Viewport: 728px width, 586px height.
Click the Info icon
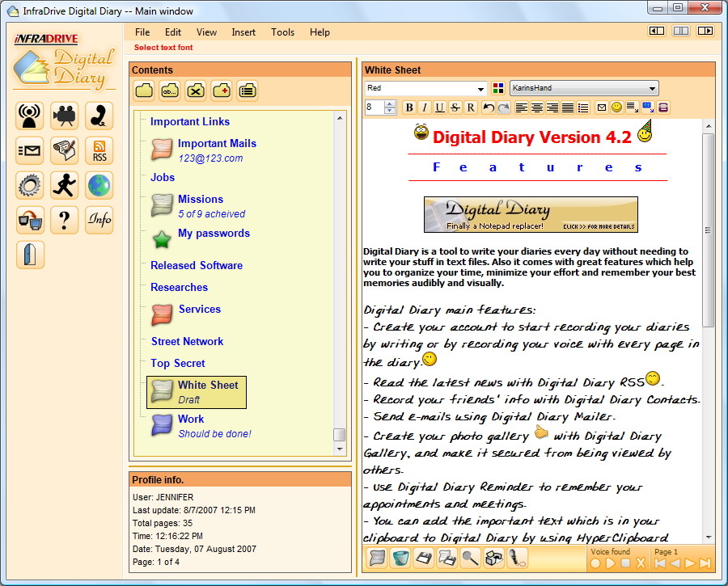pyautogui.click(x=99, y=220)
